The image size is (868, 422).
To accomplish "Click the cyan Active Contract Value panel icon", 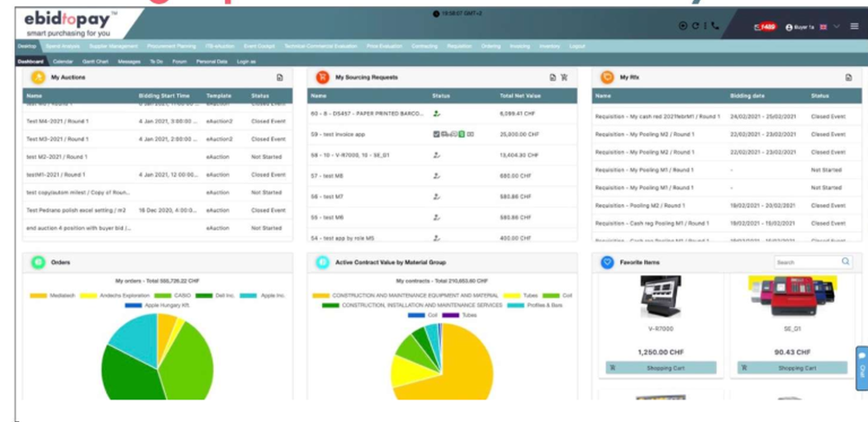I will (322, 262).
